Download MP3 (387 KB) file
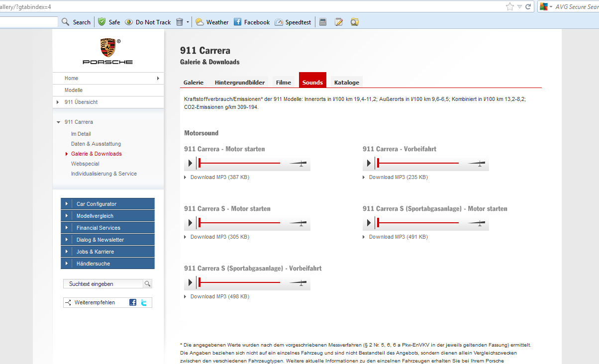The width and height of the screenshot is (599, 364). pyautogui.click(x=220, y=177)
